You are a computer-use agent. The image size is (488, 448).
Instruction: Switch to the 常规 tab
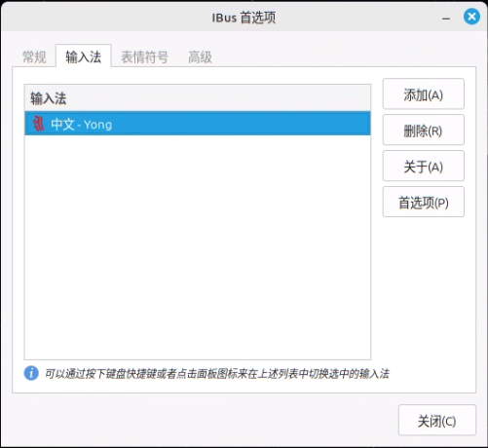pyautogui.click(x=34, y=57)
